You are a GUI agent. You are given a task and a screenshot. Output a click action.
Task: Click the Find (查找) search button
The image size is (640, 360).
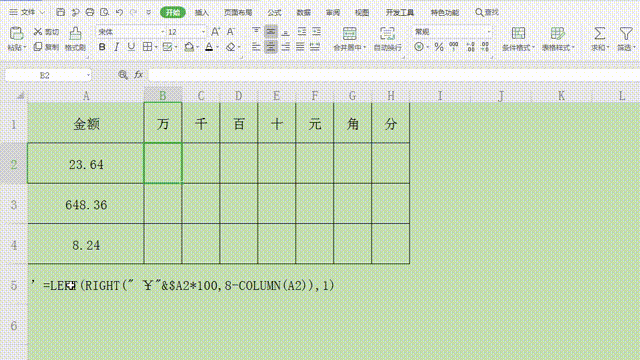487,13
